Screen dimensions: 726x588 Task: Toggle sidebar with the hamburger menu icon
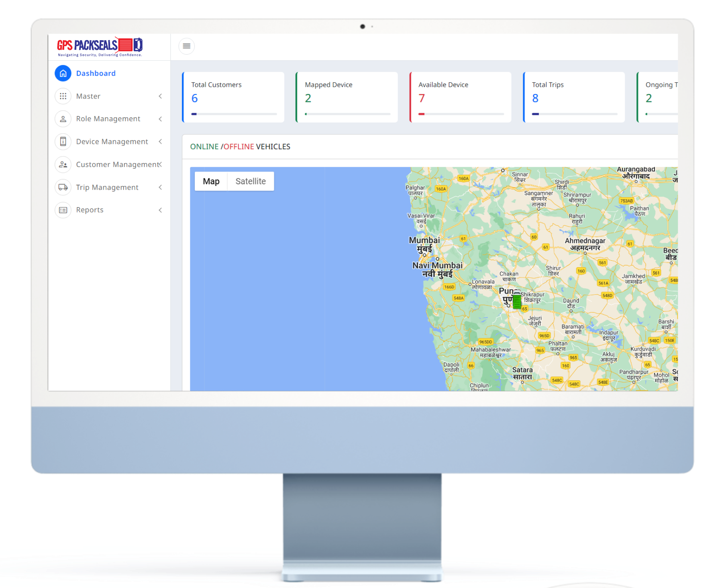click(x=187, y=46)
